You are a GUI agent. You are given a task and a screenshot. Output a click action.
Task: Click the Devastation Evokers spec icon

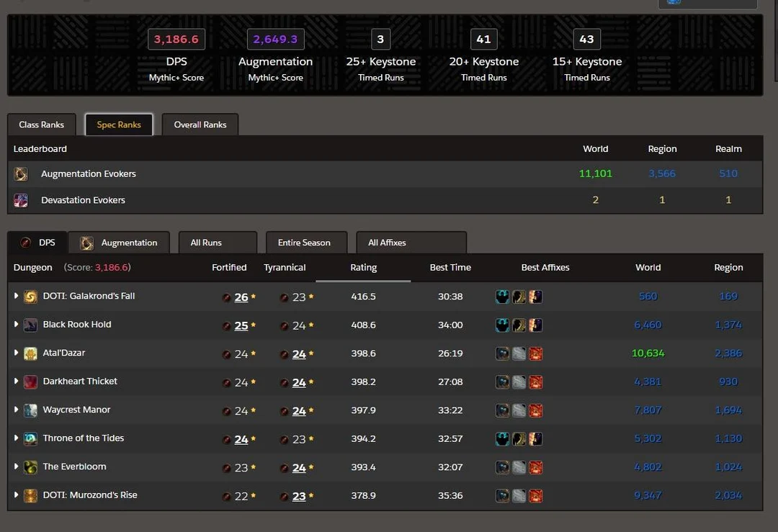pos(20,199)
